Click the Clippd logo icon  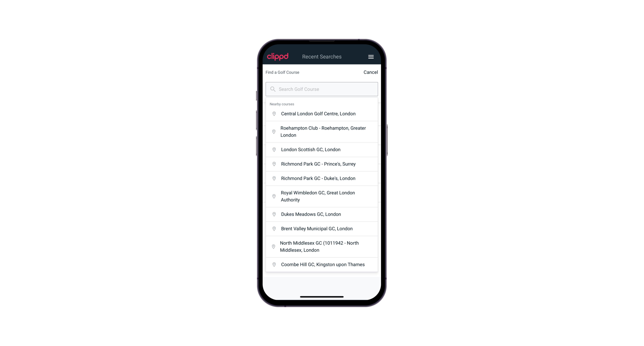point(278,57)
